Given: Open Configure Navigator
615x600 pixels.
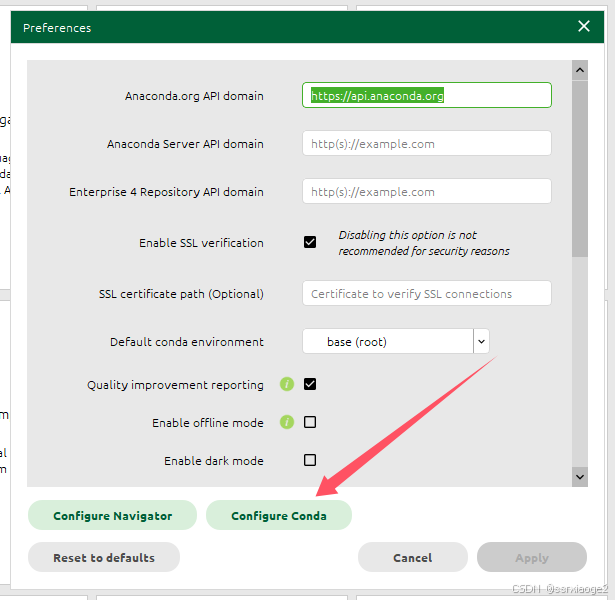Looking at the screenshot, I should coord(112,515).
